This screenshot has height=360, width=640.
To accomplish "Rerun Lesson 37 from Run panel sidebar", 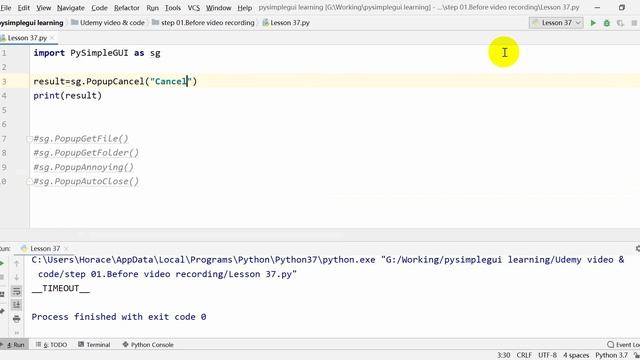I will (2, 264).
